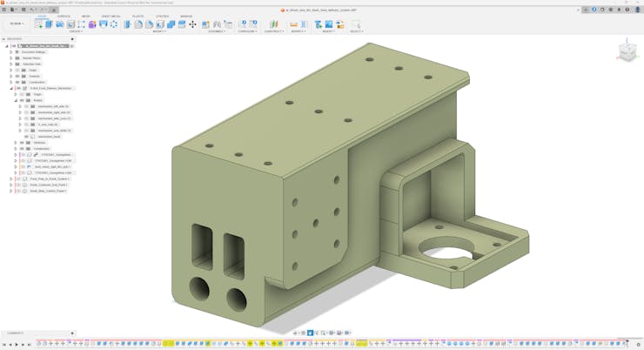Click the Inspect measure tool icon
Viewport: 644px width, 350px height.
pyautogui.click(x=293, y=24)
